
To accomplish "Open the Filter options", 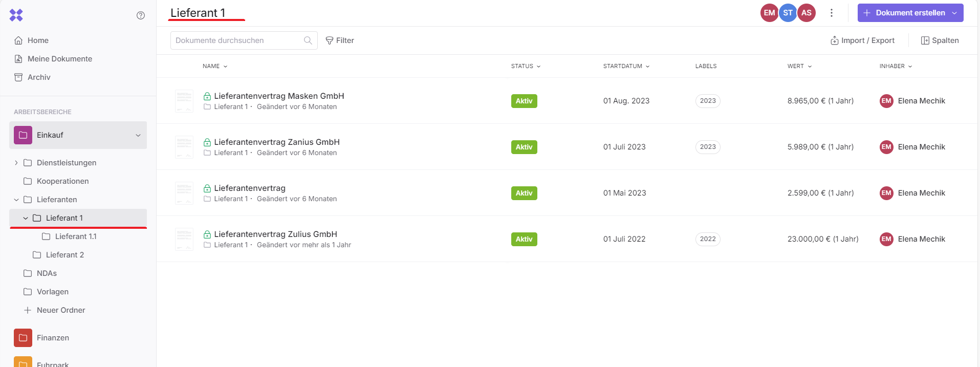I will point(340,40).
